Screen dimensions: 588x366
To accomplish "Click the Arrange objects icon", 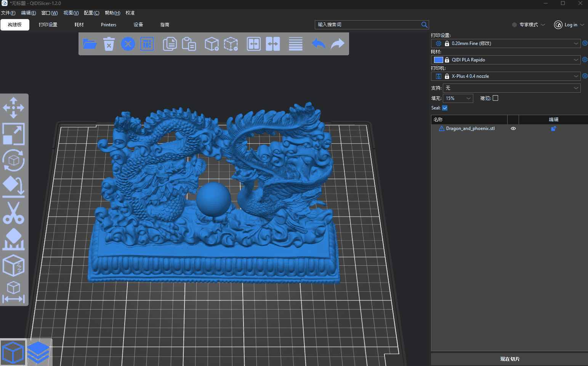I will (x=147, y=44).
